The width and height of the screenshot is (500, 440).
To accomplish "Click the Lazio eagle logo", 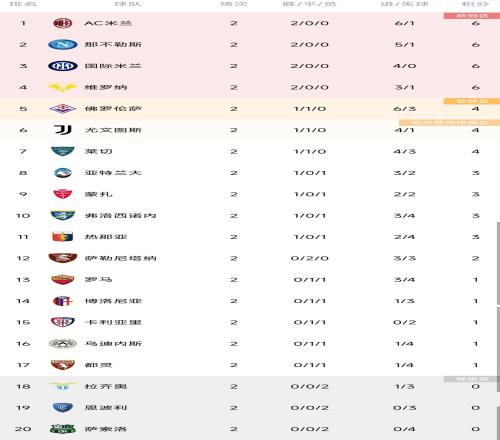I will coord(63,386).
